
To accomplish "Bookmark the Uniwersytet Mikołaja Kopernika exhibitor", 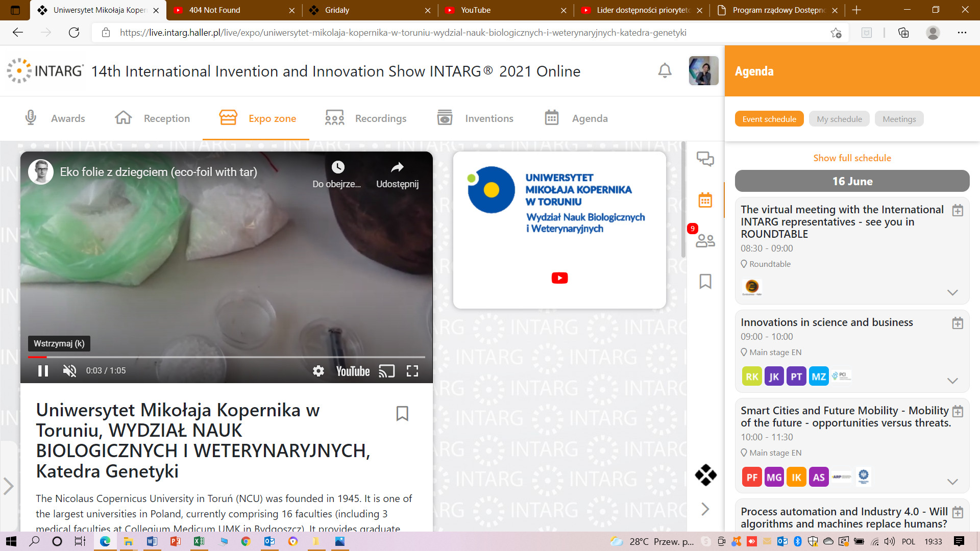I will click(x=402, y=413).
